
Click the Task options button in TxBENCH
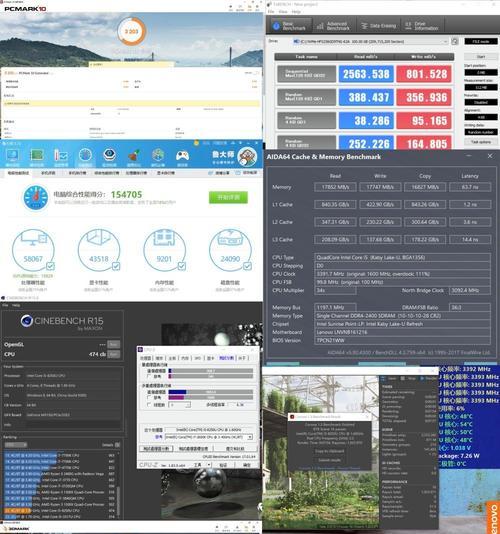tap(481, 142)
